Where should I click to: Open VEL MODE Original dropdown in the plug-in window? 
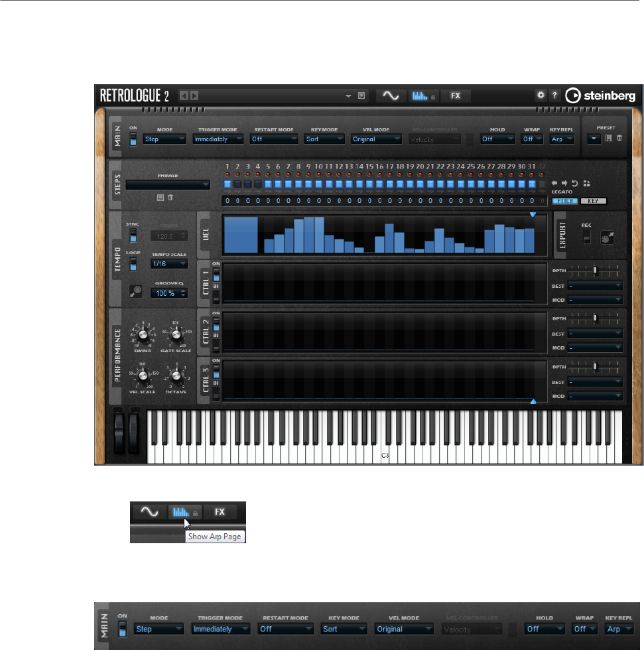pyautogui.click(x=376, y=139)
